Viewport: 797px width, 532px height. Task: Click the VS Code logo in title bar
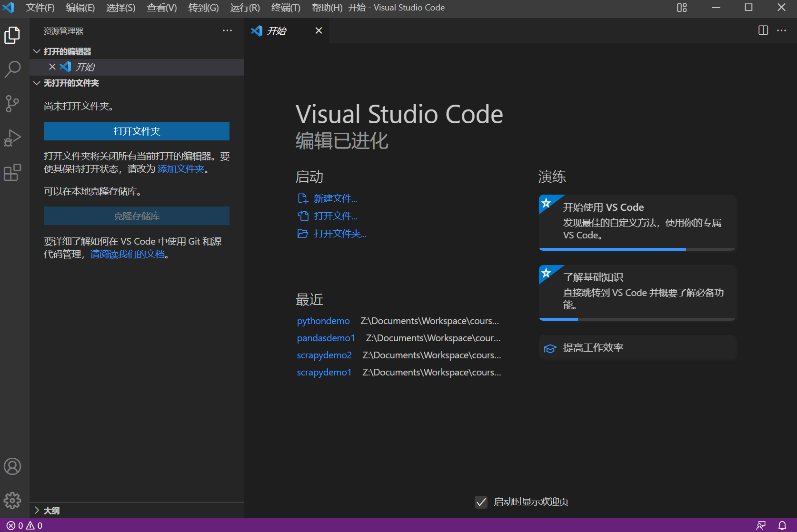click(9, 7)
